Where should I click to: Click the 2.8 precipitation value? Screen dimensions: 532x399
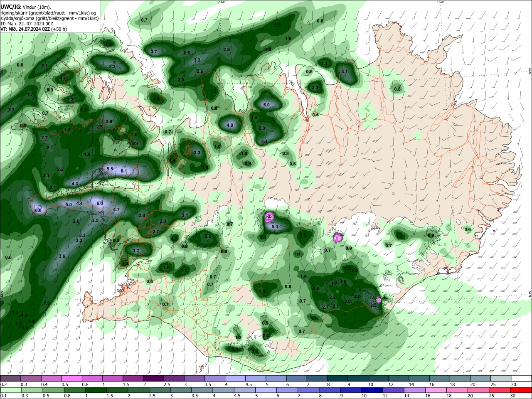pos(142,215)
